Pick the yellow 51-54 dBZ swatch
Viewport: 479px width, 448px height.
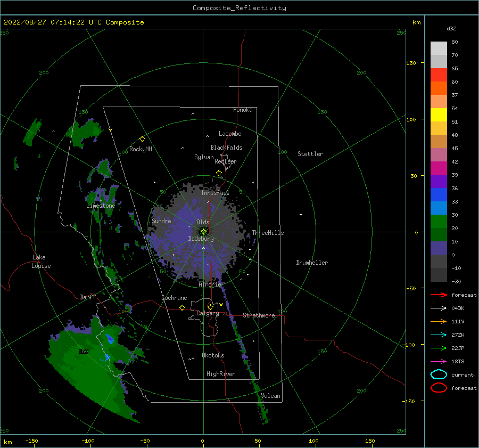tap(439, 115)
